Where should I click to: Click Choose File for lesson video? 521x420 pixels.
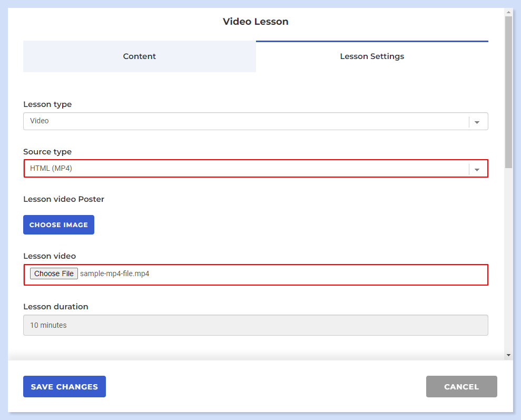[54, 274]
